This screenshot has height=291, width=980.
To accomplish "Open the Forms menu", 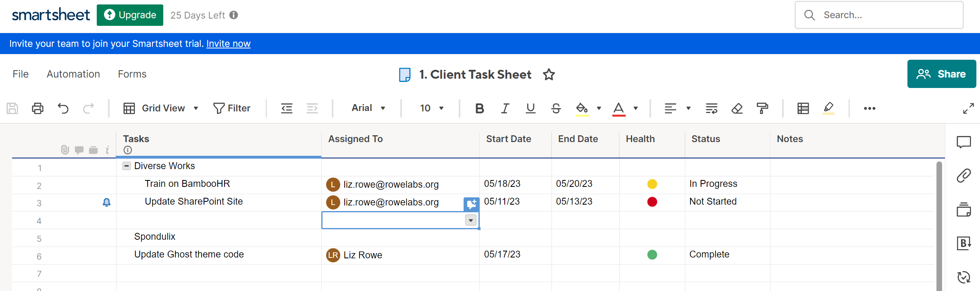I will pos(132,74).
